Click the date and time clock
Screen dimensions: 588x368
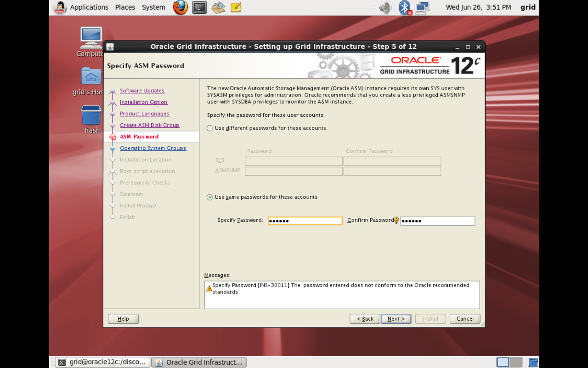478,7
